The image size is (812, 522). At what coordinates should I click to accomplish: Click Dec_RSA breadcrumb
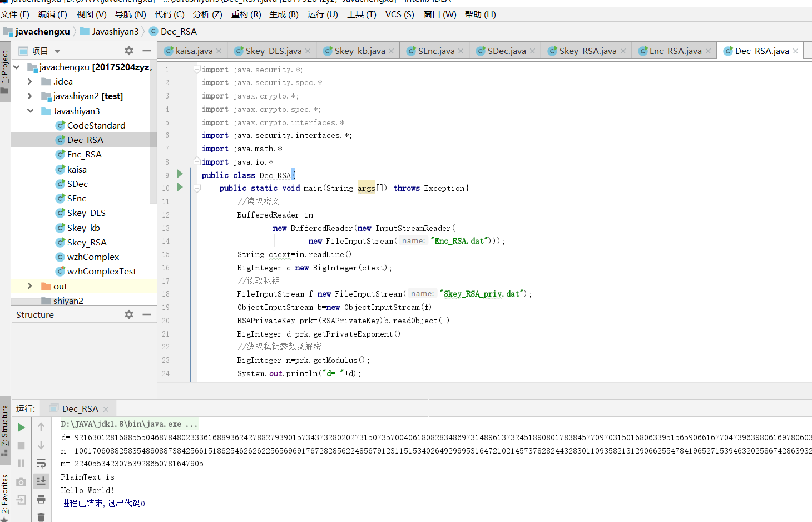173,31
